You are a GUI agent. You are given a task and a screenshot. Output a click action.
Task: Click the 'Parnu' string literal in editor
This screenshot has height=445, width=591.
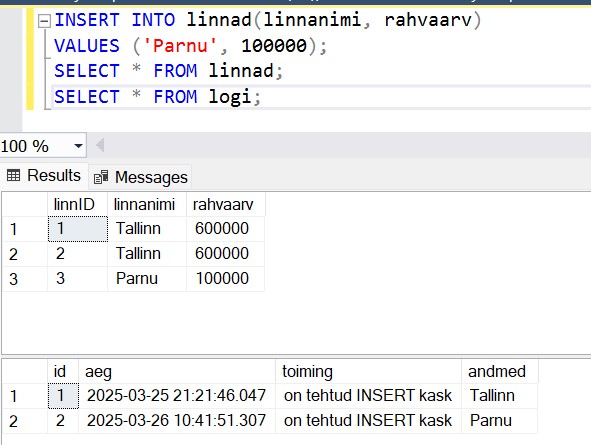point(180,46)
